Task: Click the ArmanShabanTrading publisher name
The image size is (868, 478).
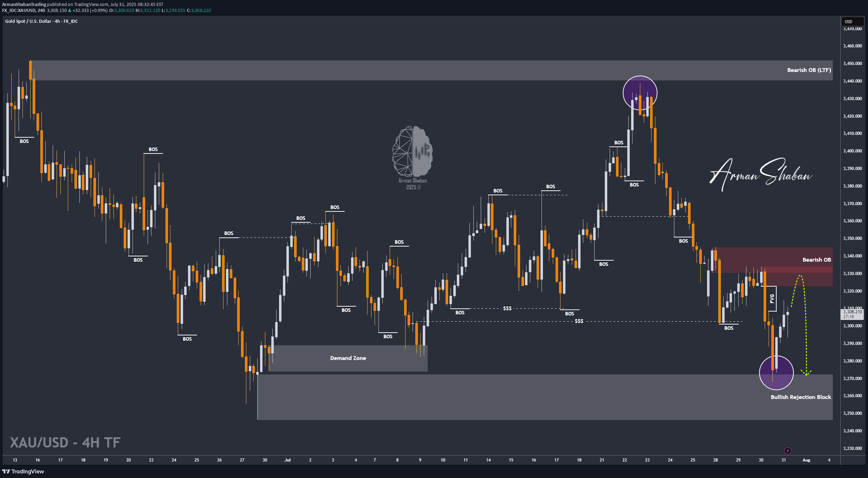Action: [24, 4]
